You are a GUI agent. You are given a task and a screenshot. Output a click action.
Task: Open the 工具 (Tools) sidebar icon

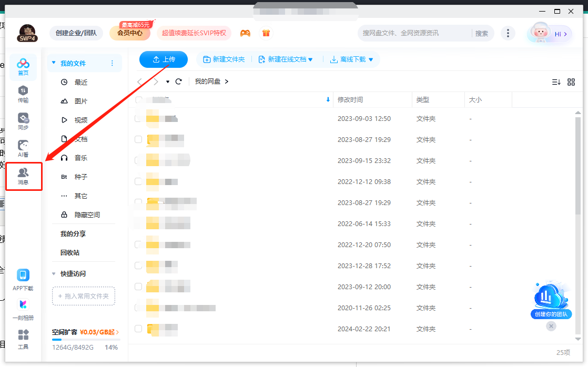tap(23, 339)
